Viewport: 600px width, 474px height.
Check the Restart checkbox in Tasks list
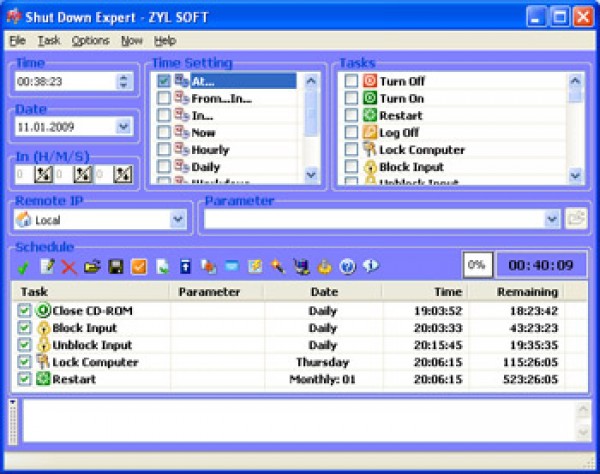(351, 115)
